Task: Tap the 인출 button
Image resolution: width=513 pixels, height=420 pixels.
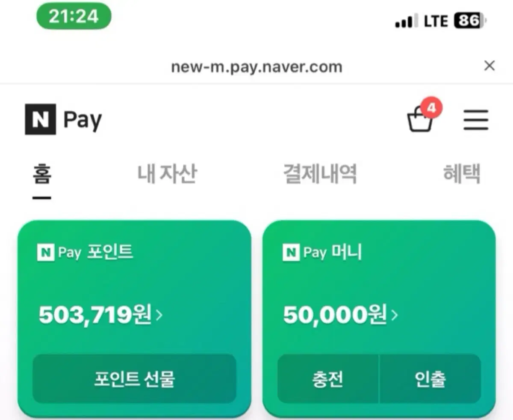Action: 430,379
